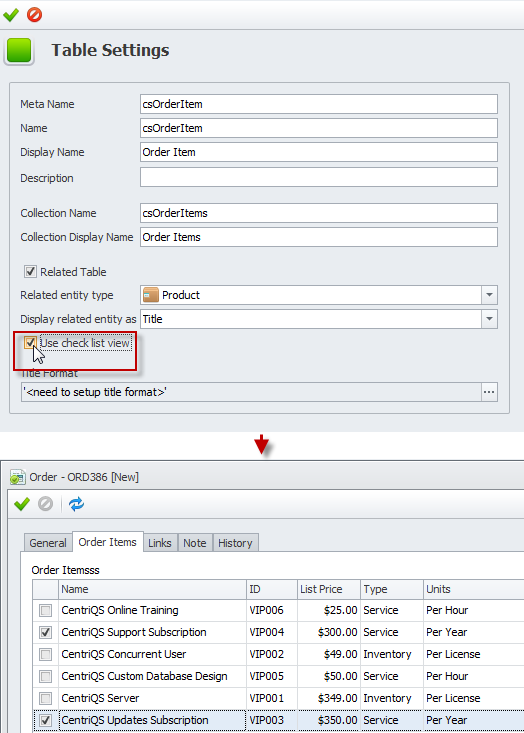524x733 pixels.
Task: Click the Product box icon in Related entity type
Action: point(151,295)
